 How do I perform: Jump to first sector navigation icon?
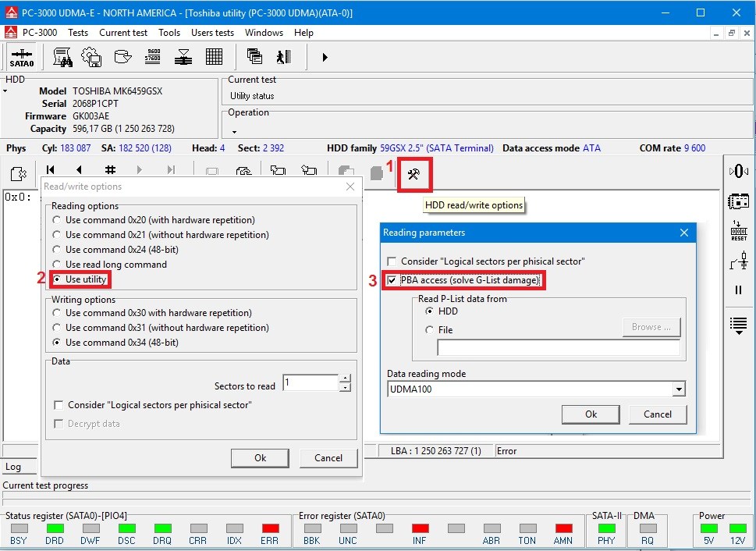coord(50,171)
